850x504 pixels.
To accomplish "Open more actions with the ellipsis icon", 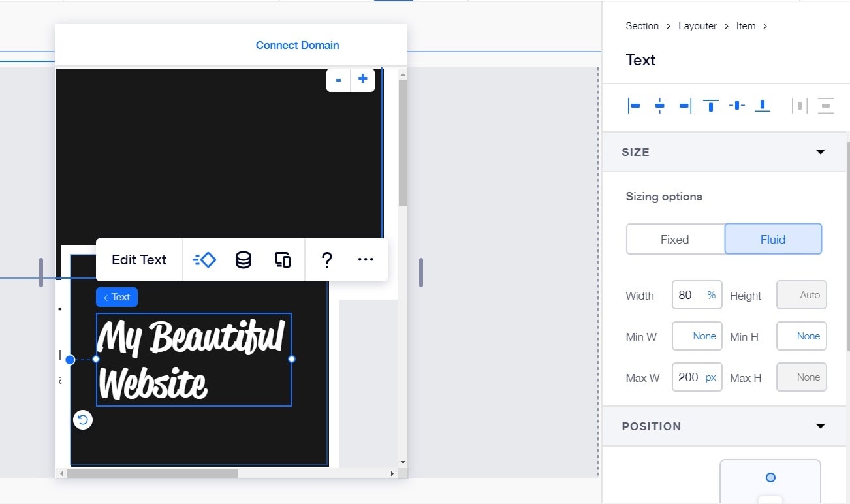I will (365, 259).
